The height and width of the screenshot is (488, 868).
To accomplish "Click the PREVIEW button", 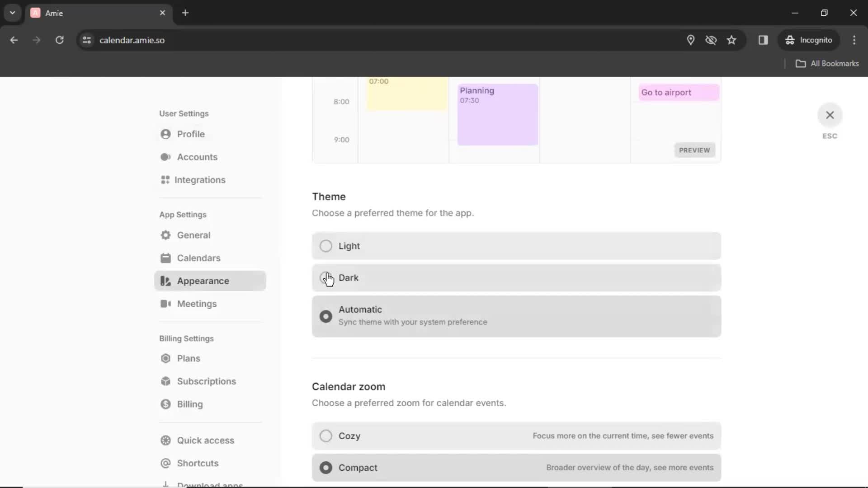I will click(694, 150).
